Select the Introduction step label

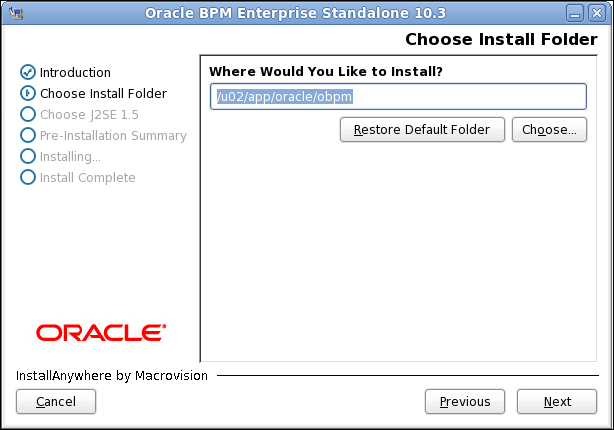(75, 72)
